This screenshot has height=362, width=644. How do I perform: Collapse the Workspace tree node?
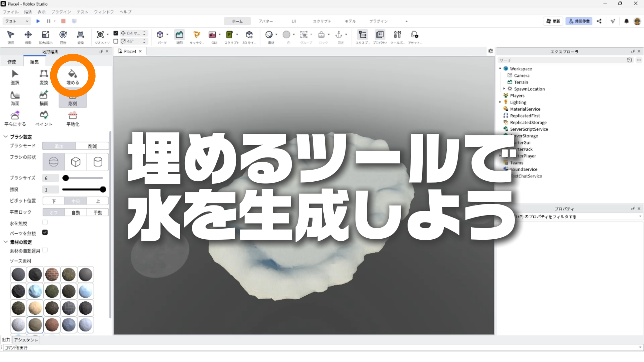point(500,69)
